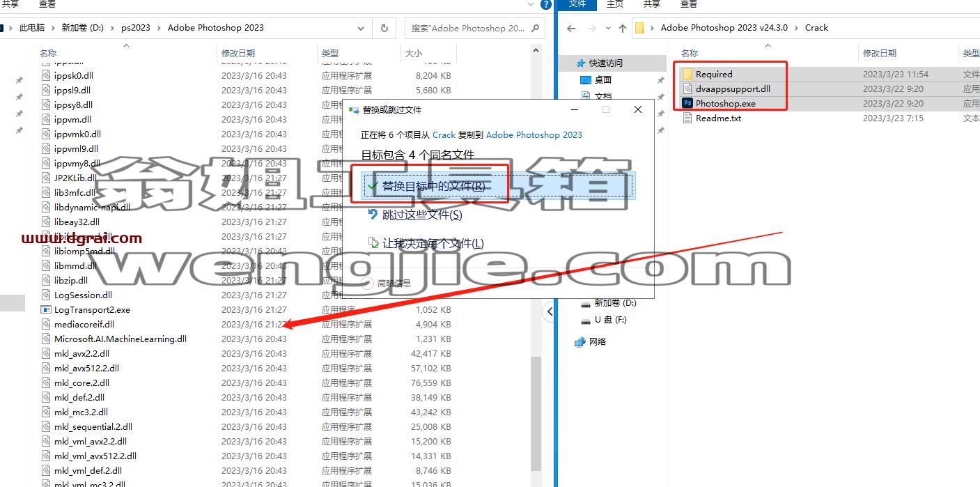Viewport: 980px width, 487px height.
Task: Select JP2KLib.dll in the file list
Action: (x=75, y=178)
